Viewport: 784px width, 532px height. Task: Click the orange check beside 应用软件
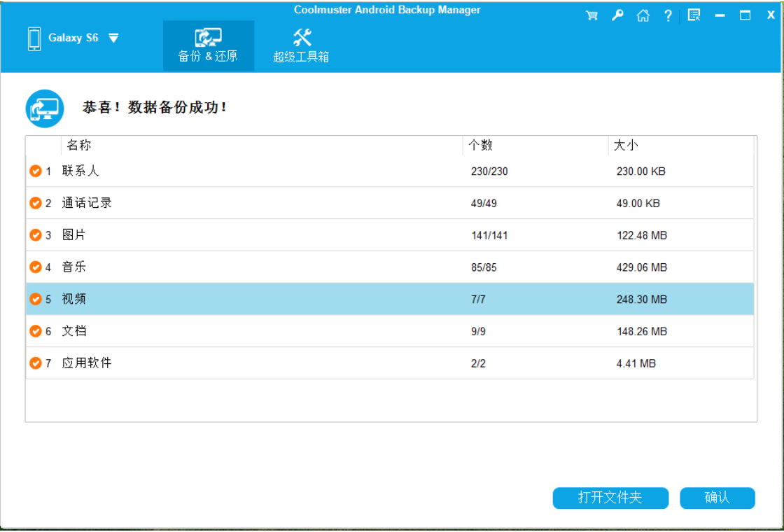point(36,363)
